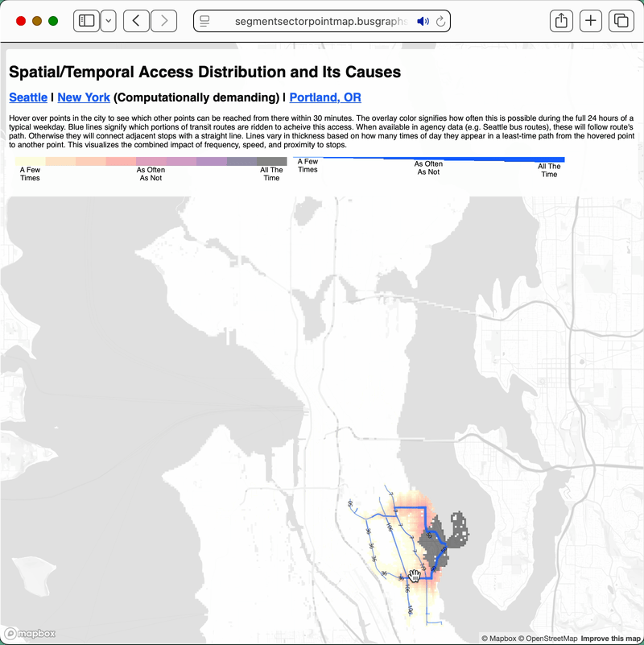The width and height of the screenshot is (644, 645).
Task: Open the New York city link
Action: point(84,97)
